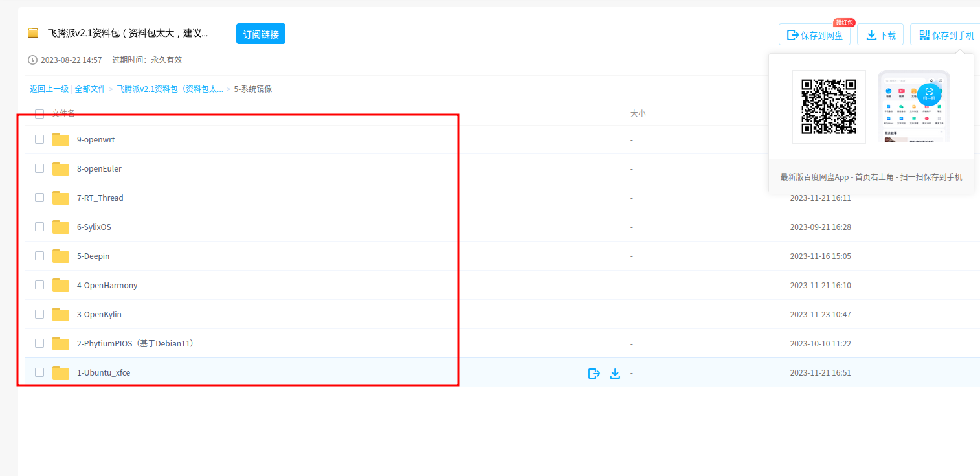This screenshot has width=980, height=476.
Task: Click the 2023-11-21 16:10 date cell
Action: pos(820,285)
